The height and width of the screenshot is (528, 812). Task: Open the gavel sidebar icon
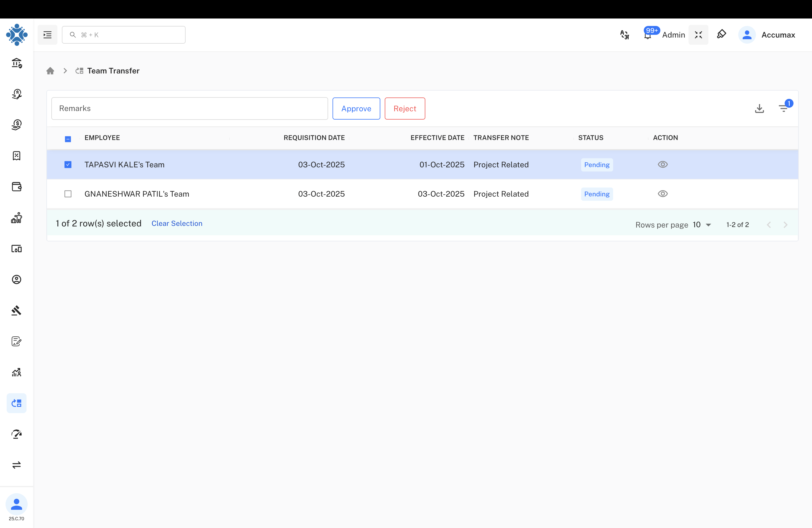[x=16, y=310]
